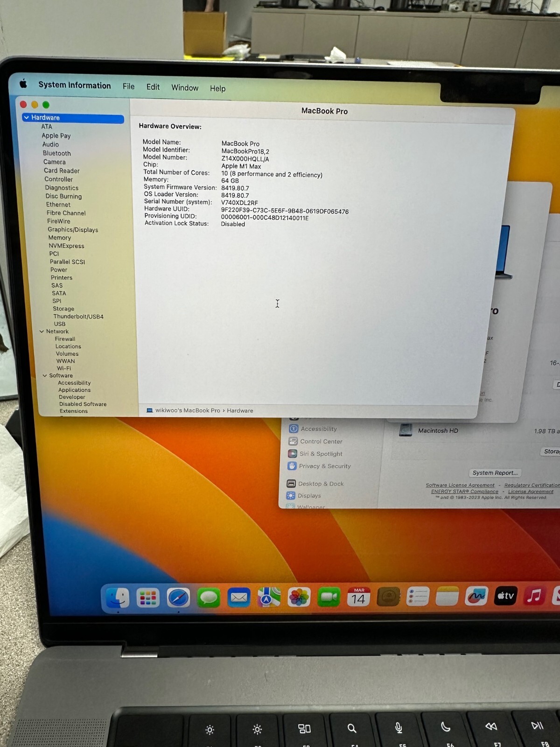Open Apple TV app in the Dock
This screenshot has height=747, width=560.
tap(506, 595)
